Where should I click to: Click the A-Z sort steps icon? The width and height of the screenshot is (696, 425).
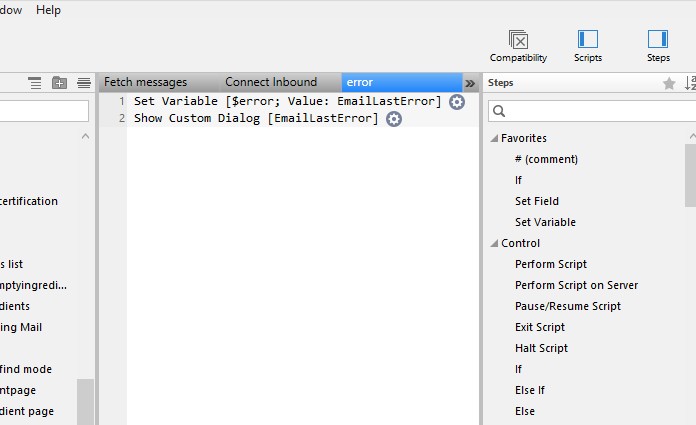690,84
